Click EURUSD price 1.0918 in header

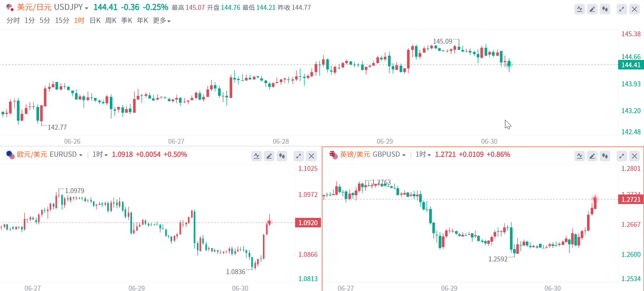[x=122, y=155]
